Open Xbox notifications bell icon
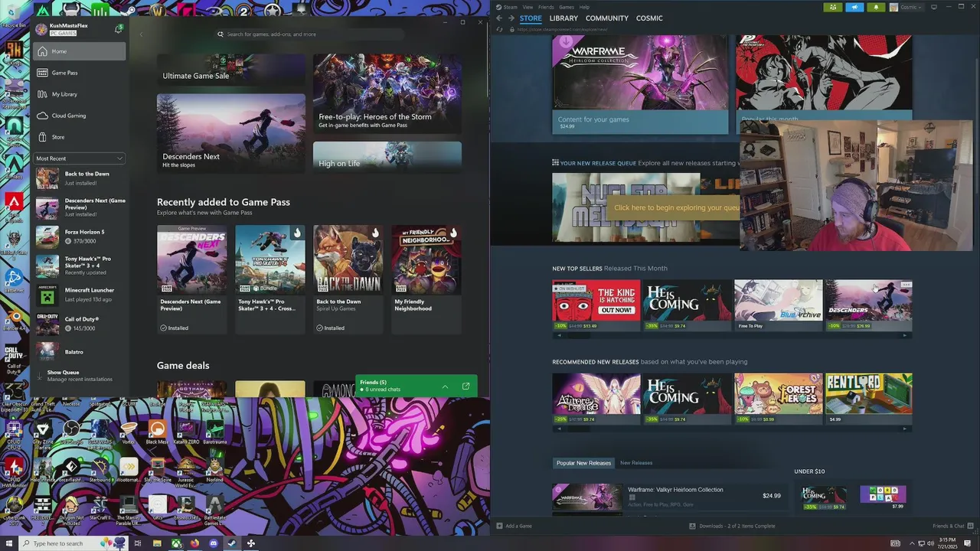 118,29
